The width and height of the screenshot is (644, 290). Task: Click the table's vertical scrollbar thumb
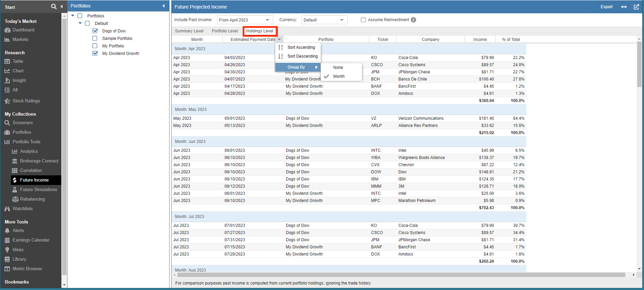point(639,64)
